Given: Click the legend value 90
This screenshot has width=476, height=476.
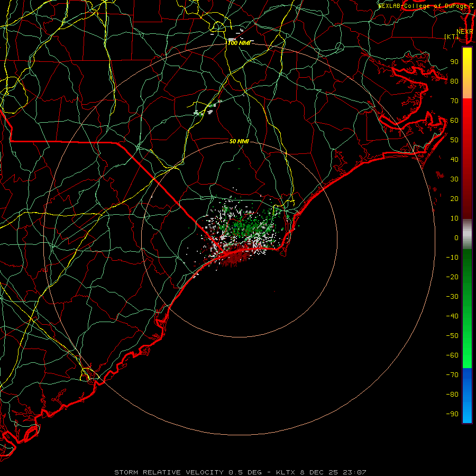Looking at the screenshot, I should click(x=454, y=62).
